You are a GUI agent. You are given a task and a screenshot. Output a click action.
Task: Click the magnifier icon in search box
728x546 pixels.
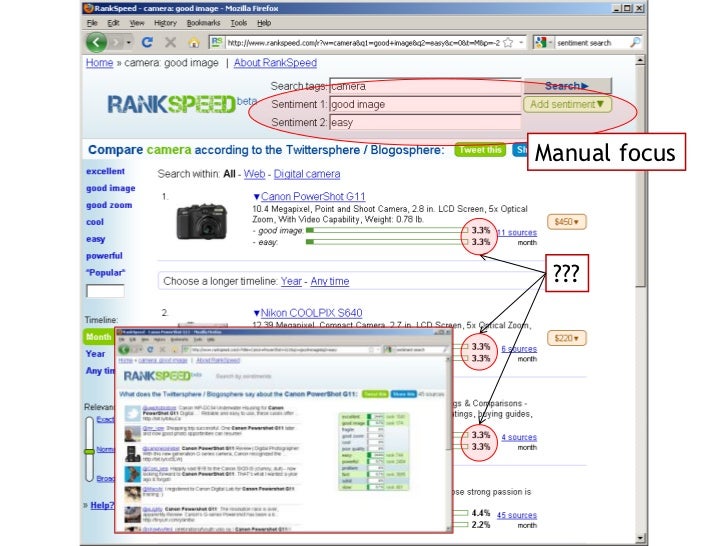[x=635, y=43]
